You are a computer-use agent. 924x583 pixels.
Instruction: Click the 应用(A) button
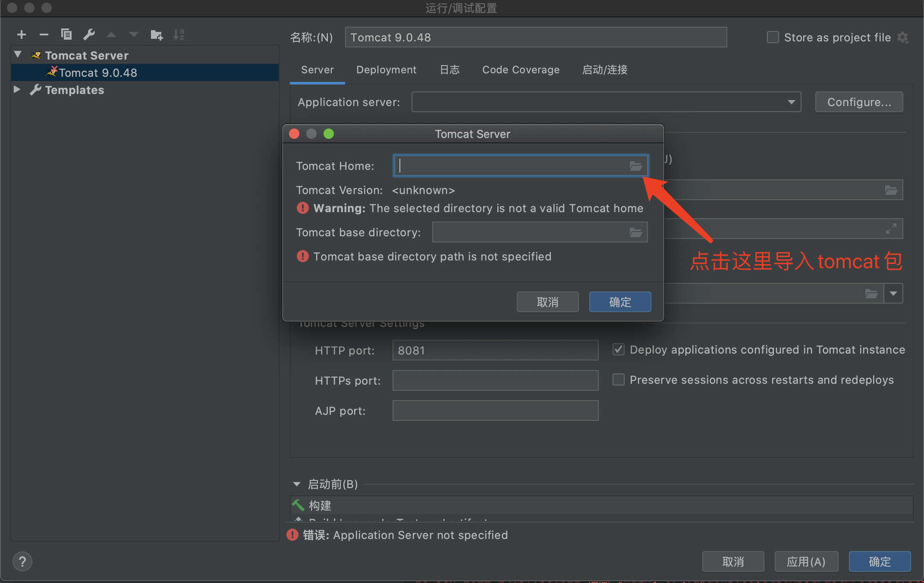tap(806, 561)
